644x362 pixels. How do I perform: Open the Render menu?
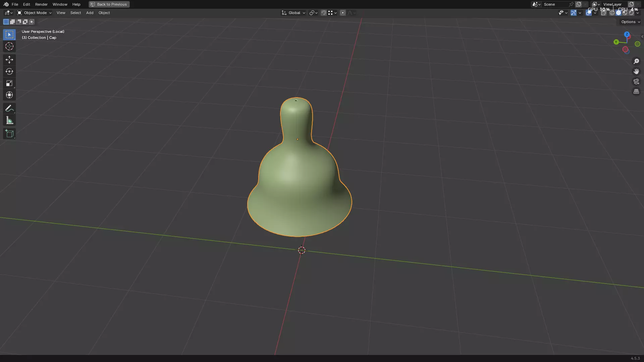(x=41, y=4)
